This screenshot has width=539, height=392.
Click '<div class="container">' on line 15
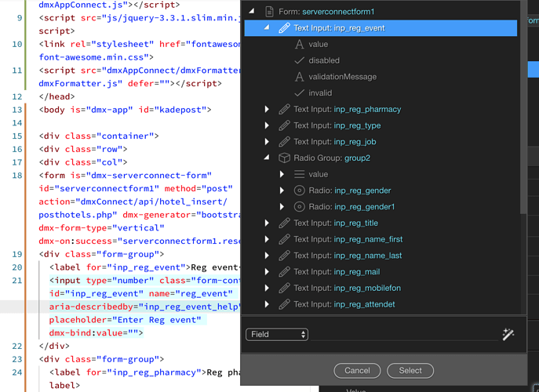pyautogui.click(x=99, y=136)
